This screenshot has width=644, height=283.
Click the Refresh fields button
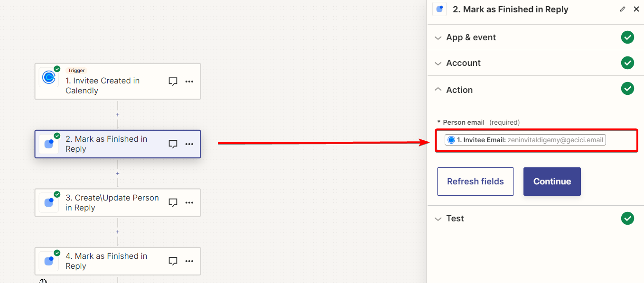coord(476,182)
